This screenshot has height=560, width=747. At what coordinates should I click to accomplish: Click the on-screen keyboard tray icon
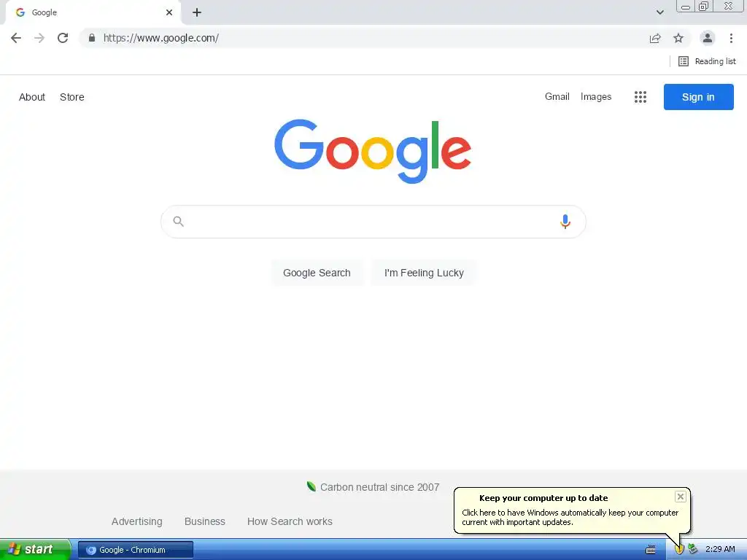[650, 550]
